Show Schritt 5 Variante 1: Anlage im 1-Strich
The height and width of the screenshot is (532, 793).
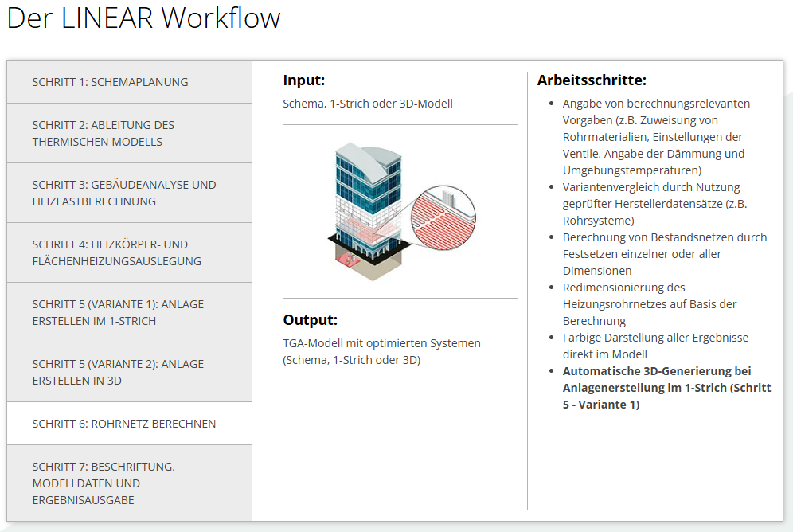118,312
